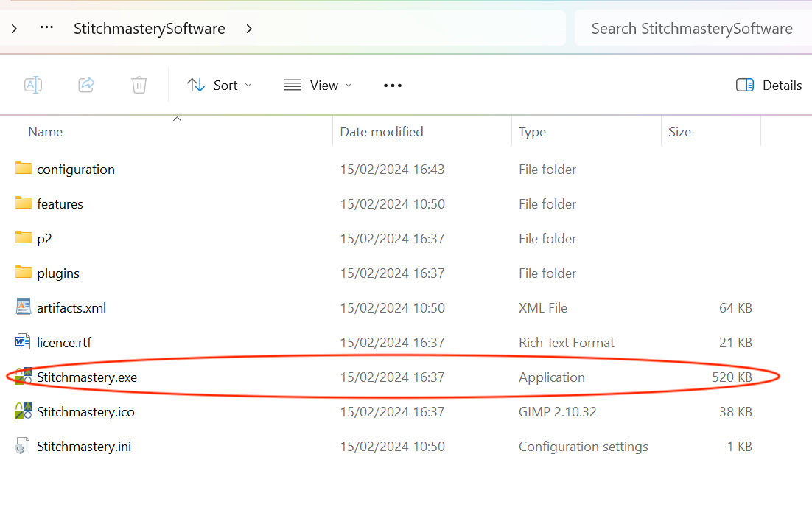Open the toolbar See more menu
This screenshot has height=516, width=812.
click(393, 86)
